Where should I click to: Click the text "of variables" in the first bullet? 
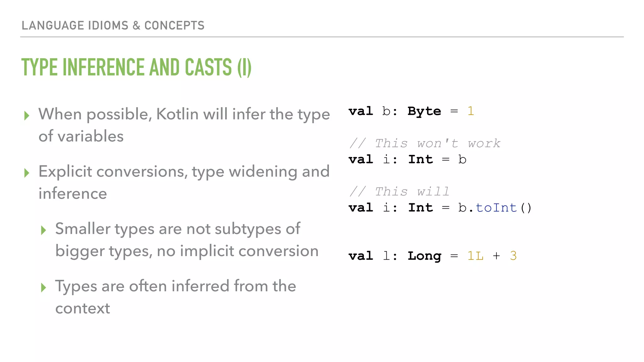(81, 136)
